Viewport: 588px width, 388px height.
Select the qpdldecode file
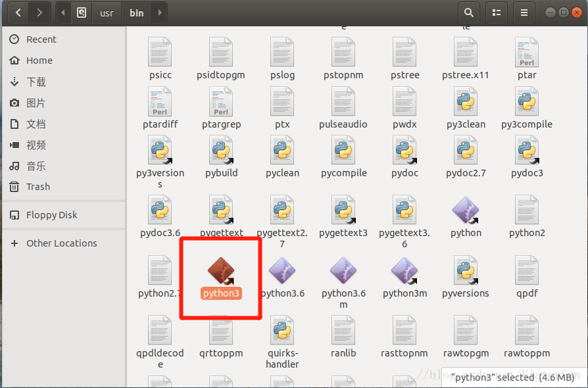160,343
